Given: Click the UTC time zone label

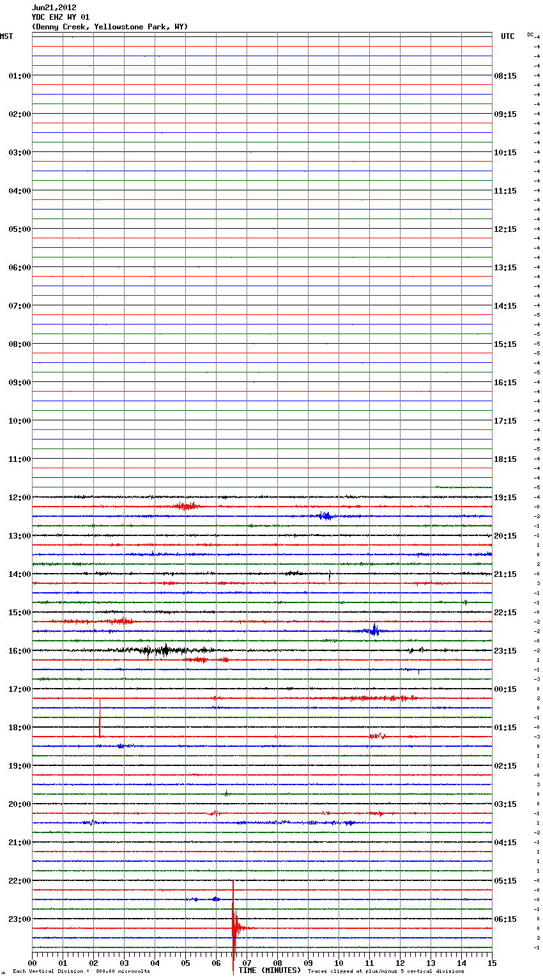Looking at the screenshot, I should click(507, 36).
